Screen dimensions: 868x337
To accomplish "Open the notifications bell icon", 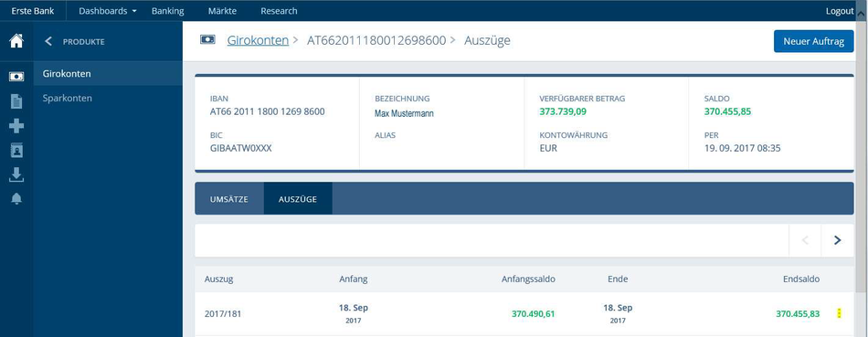I will click(16, 199).
